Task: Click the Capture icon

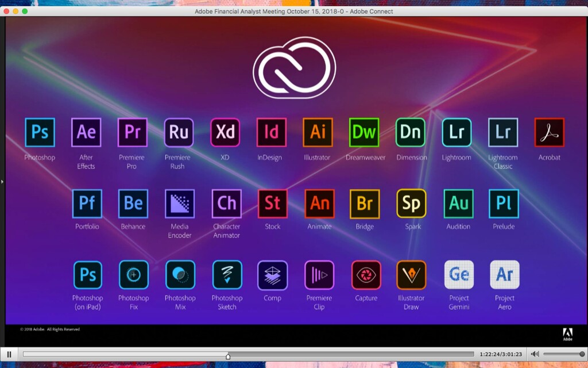Action: (x=366, y=275)
